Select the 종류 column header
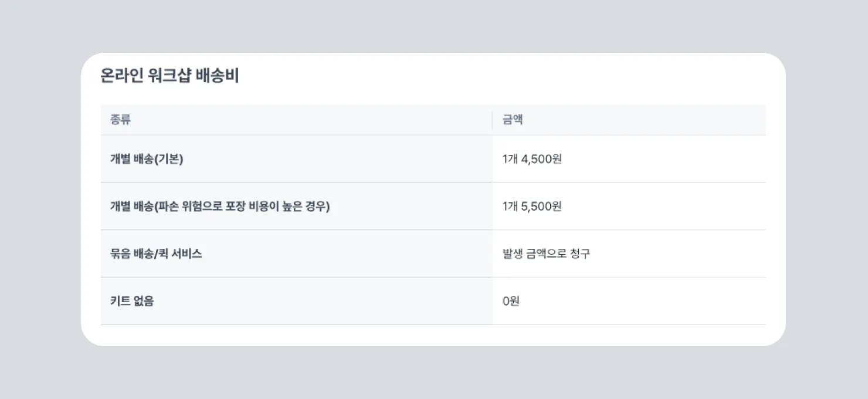This screenshot has width=868, height=399. (120, 120)
